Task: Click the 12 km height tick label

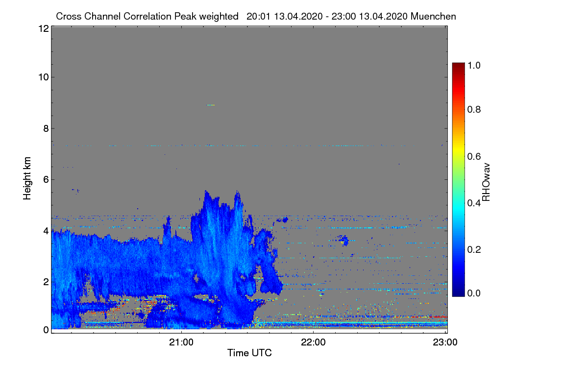Action: pos(43,29)
